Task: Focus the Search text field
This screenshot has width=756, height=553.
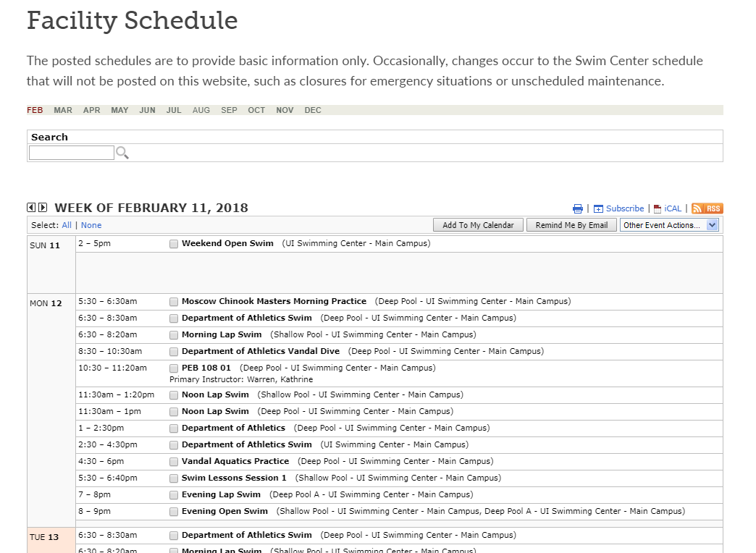Action: pos(72,153)
